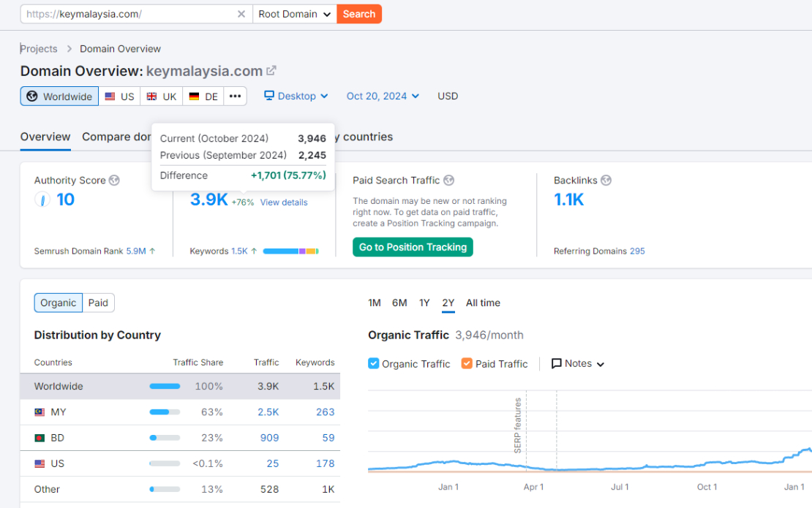Click the USD currency label
812x508 pixels.
click(x=448, y=96)
